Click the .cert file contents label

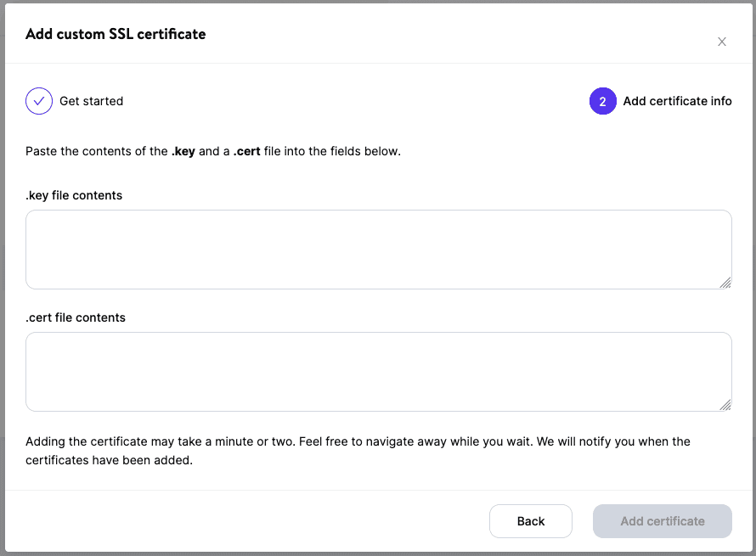click(75, 317)
